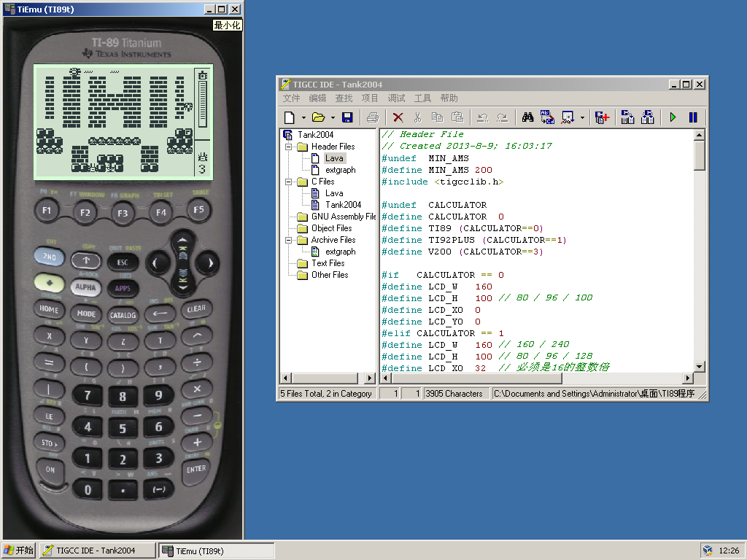Click the HOME key on calculator
The width and height of the screenshot is (747, 560).
(49, 308)
